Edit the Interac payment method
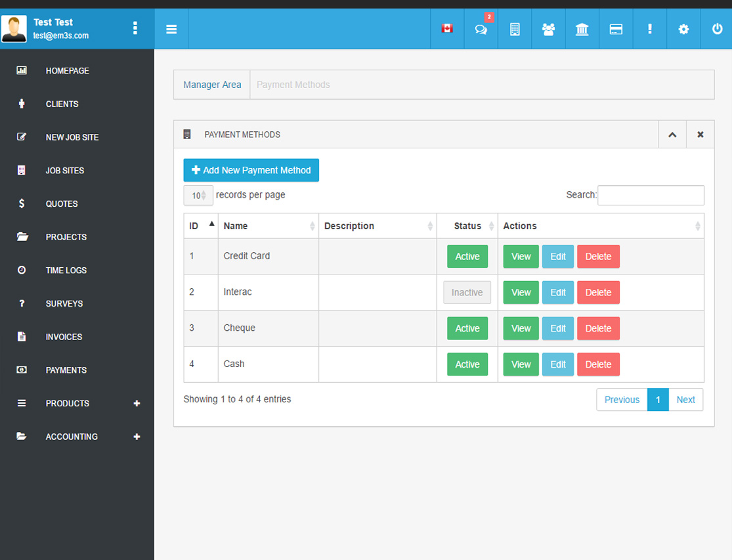The width and height of the screenshot is (732, 560). [x=558, y=292]
